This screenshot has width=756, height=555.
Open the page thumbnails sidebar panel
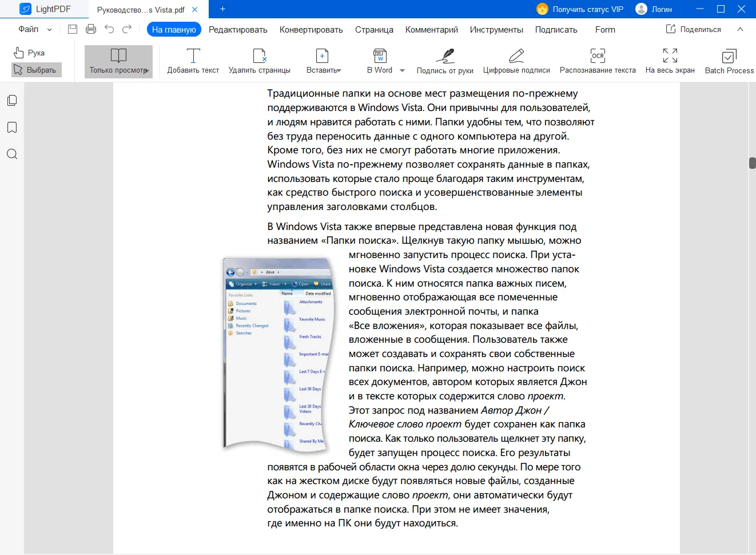12,100
